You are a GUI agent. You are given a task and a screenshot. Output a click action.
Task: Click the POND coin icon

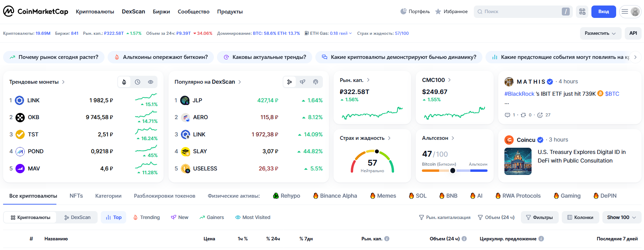20,151
